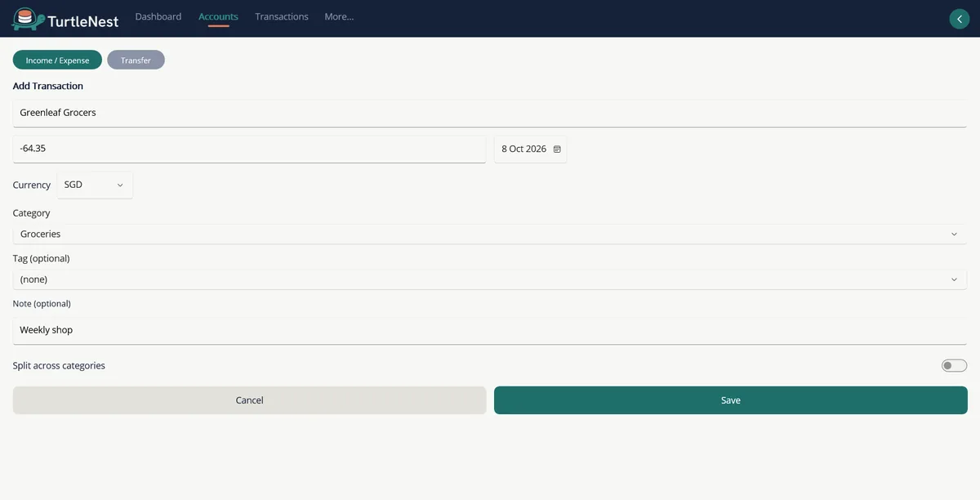This screenshot has height=500, width=980.
Task: Toggle Split across categories switch
Action: (x=954, y=365)
